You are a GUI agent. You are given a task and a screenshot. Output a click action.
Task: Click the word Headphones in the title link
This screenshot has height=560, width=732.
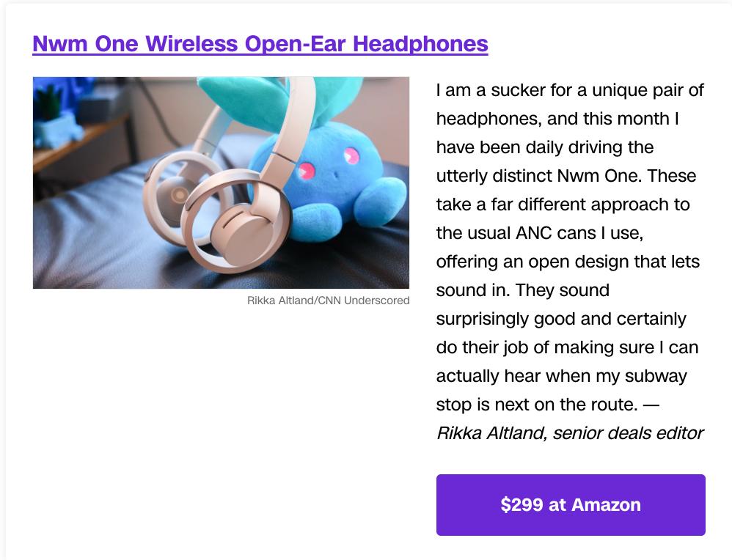[420, 44]
